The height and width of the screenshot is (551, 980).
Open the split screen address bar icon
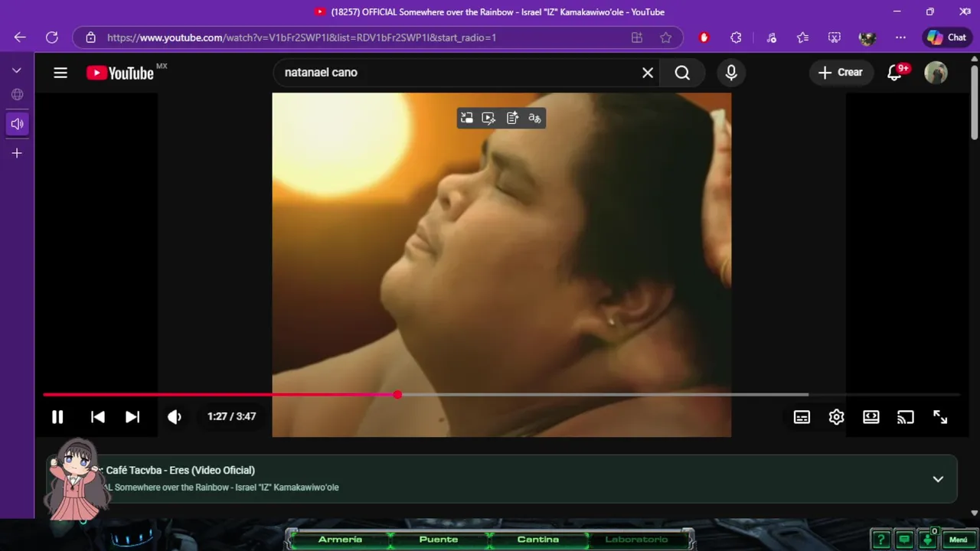636,37
